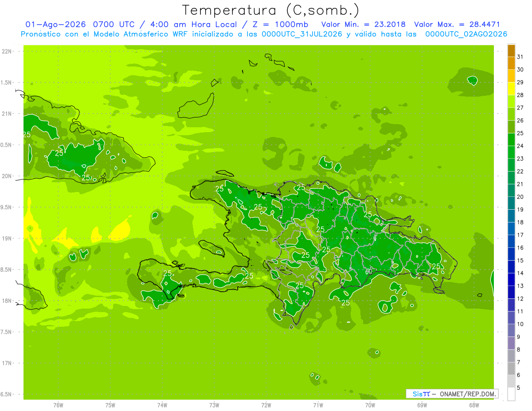The image size is (532, 411).
Task: Click the Temperatura (C,somb.) chart title
Action: 270,10
